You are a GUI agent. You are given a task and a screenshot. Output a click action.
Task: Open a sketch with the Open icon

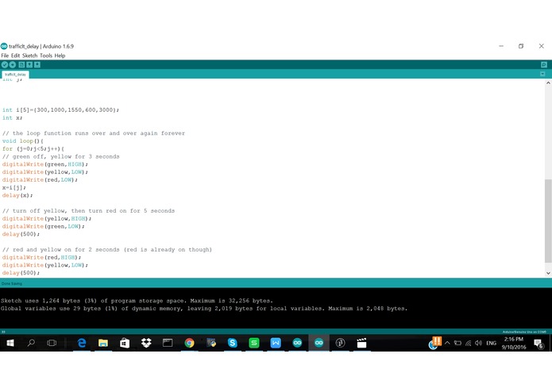29,65
